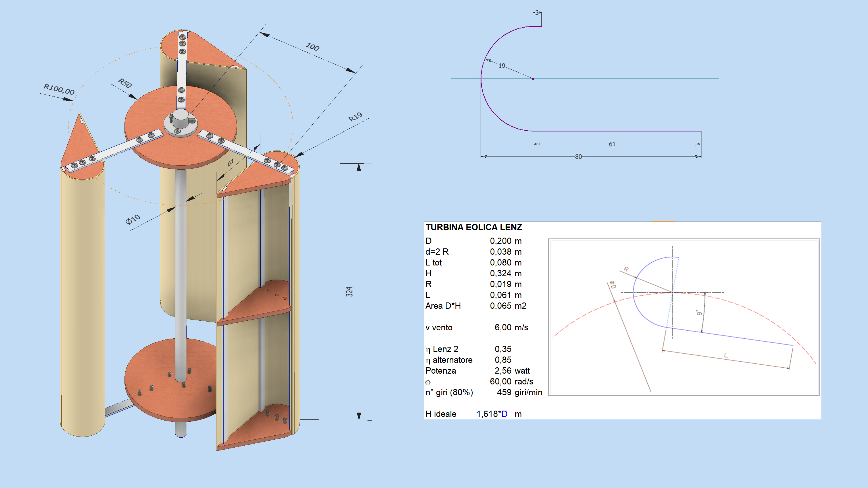Viewport: 868px width, 488px height.
Task: Click the central hub on top disc
Action: click(180, 122)
